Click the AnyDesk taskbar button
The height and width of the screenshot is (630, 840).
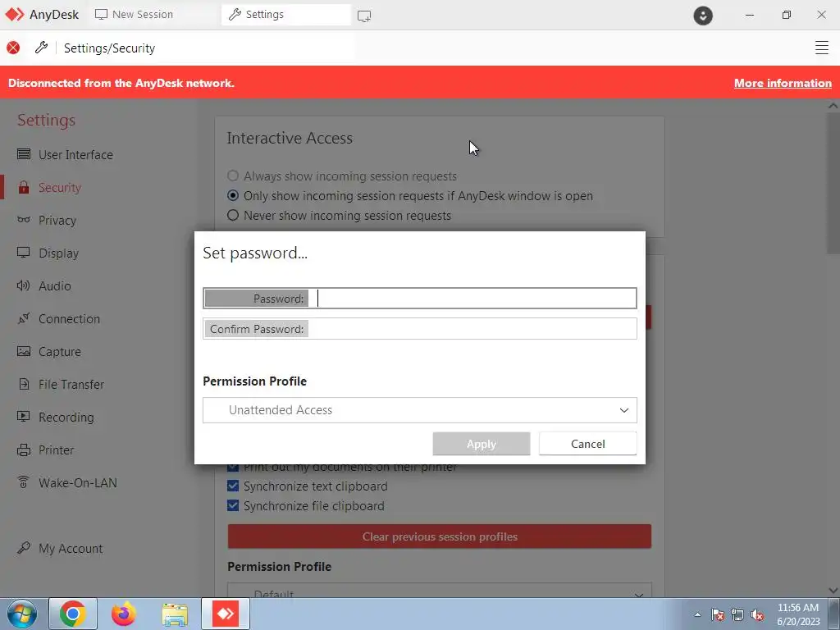pyautogui.click(x=226, y=614)
